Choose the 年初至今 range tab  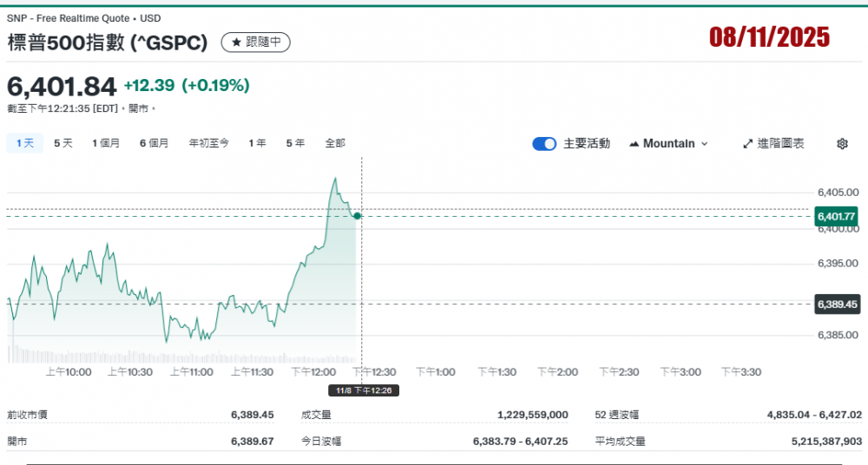209,143
